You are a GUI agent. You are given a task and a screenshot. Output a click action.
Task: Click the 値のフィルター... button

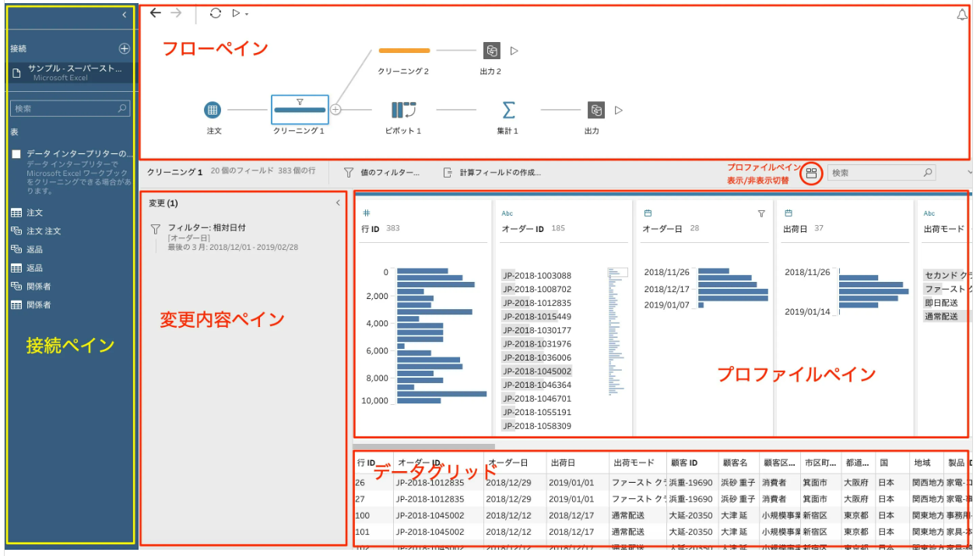(381, 172)
